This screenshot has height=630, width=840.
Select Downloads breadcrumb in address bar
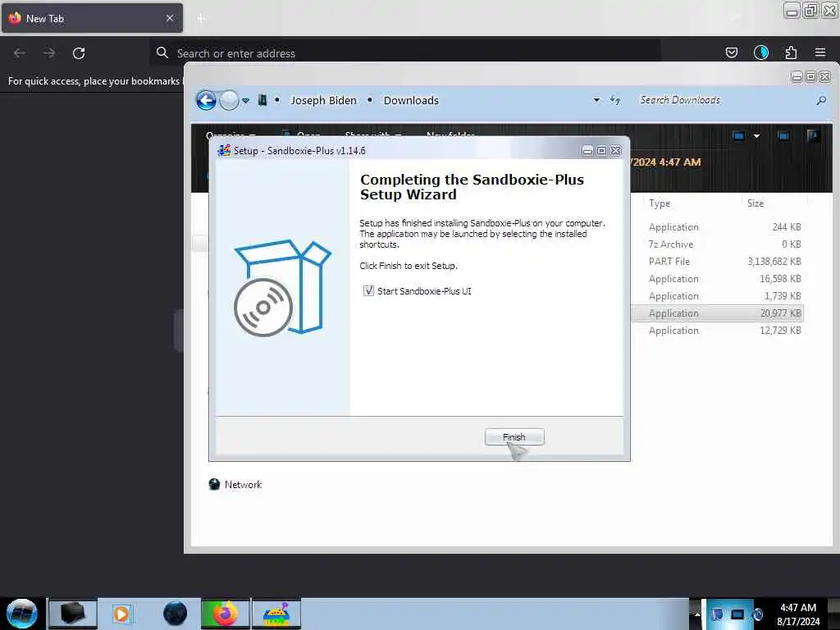[411, 100]
